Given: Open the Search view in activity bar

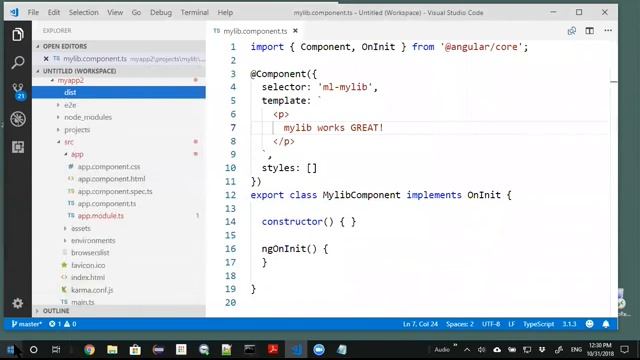Looking at the screenshot, I should coord(18,62).
